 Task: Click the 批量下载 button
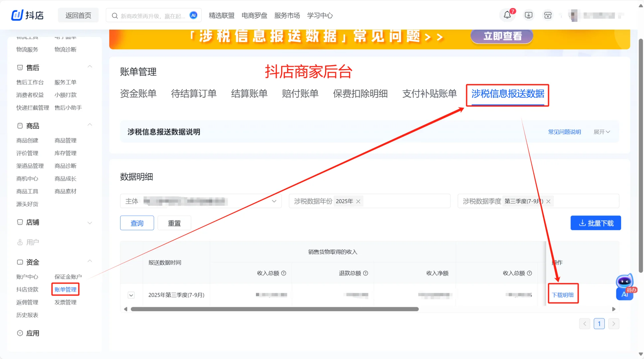click(596, 223)
